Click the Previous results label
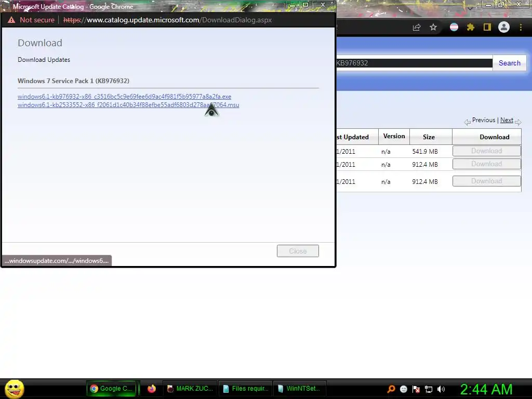This screenshot has height=399, width=532. [484, 120]
